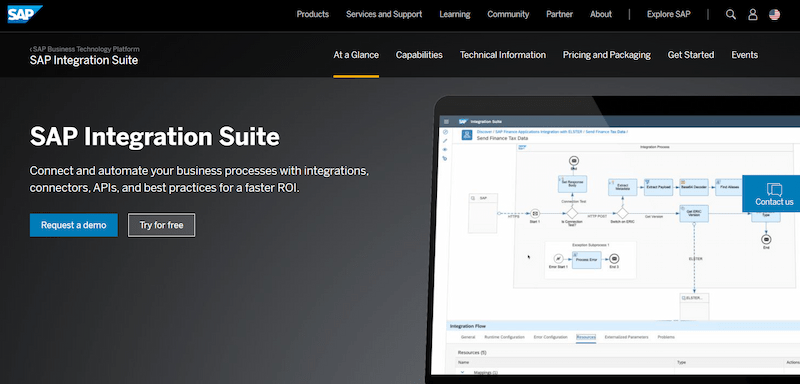Open Services and Support menu
This screenshot has height=384, width=800.
click(x=384, y=14)
